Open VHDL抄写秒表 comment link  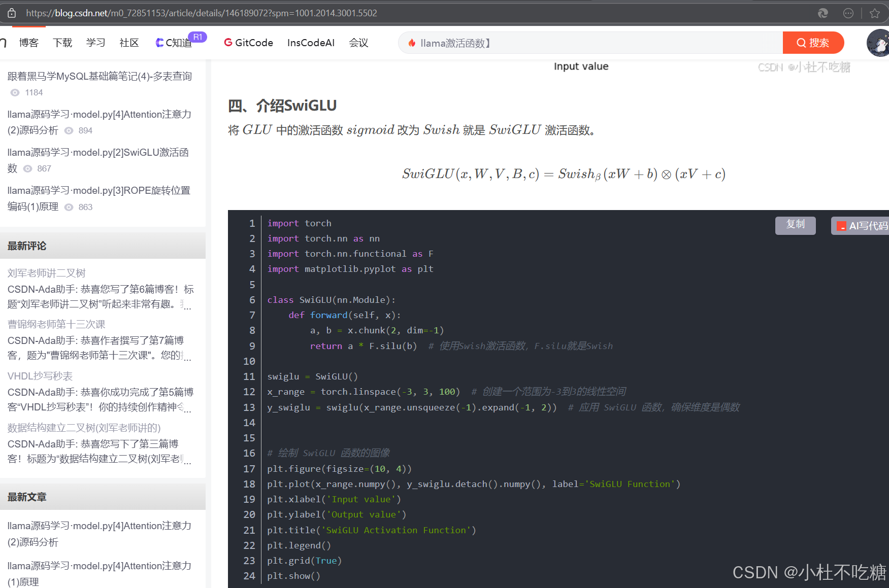[x=40, y=376]
